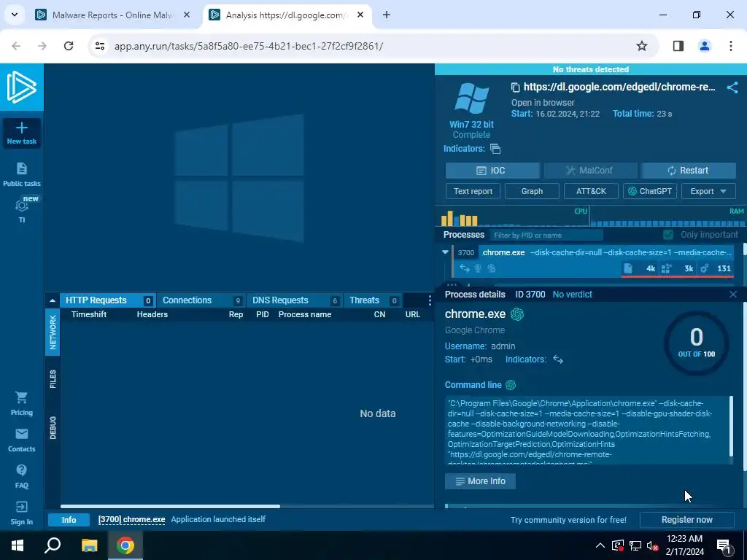Close the Process details panel
The height and width of the screenshot is (560, 747).
[x=732, y=295]
